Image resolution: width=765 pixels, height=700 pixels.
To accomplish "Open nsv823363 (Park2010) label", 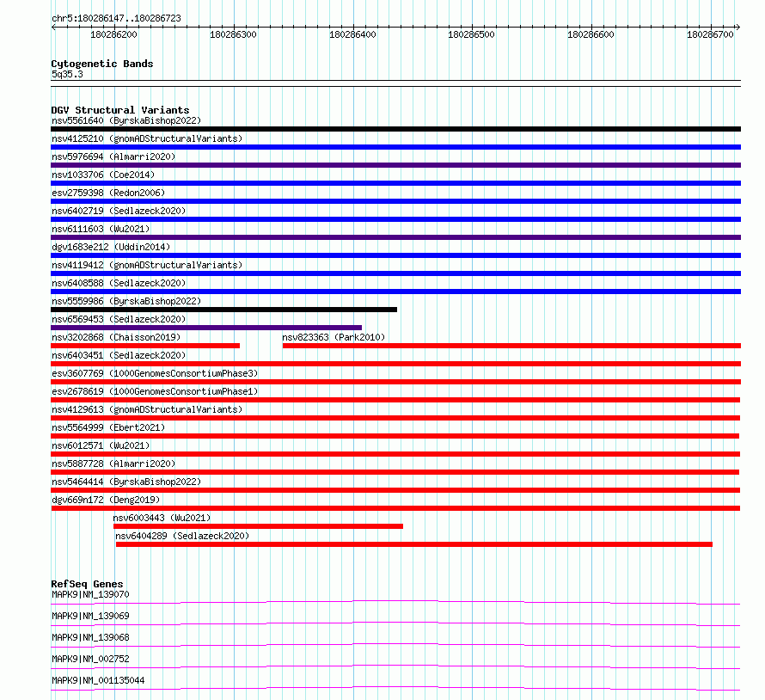I will 334,337.
